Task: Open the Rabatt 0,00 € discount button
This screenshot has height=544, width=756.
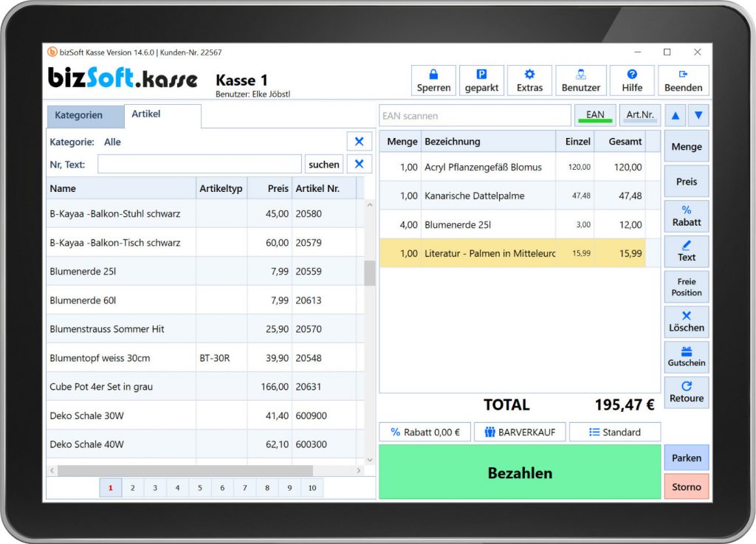Action: [x=425, y=432]
